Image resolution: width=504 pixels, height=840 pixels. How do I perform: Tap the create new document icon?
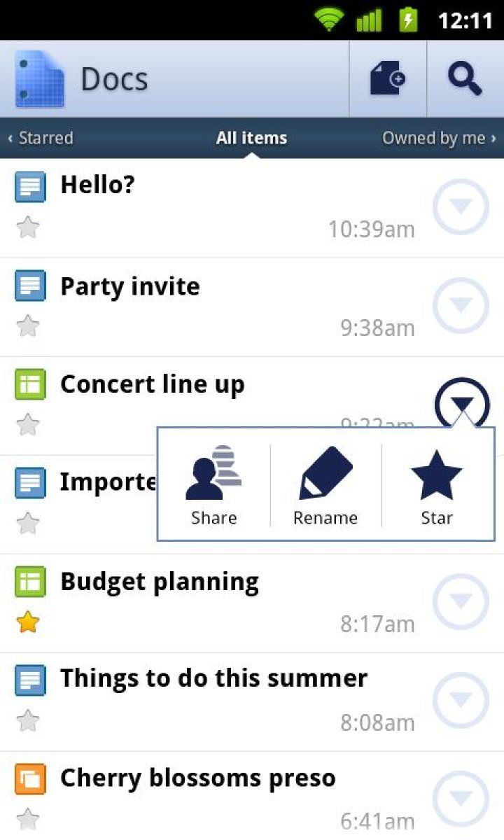(388, 78)
